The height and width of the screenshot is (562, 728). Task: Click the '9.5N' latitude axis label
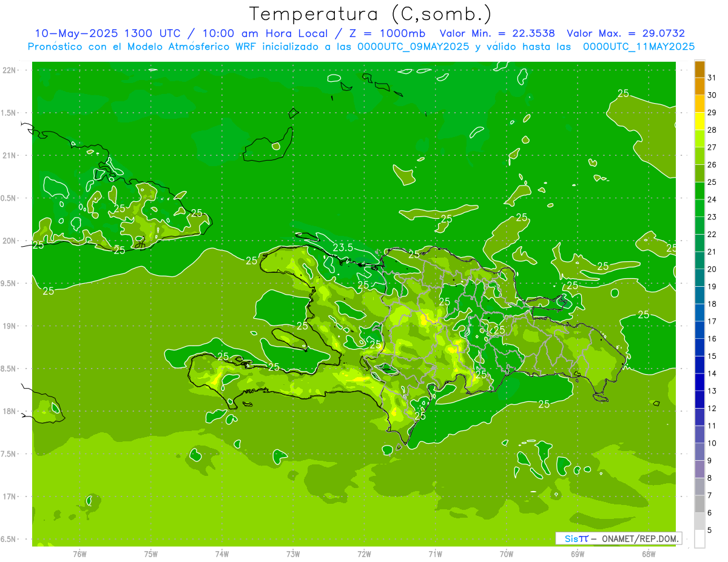8,284
